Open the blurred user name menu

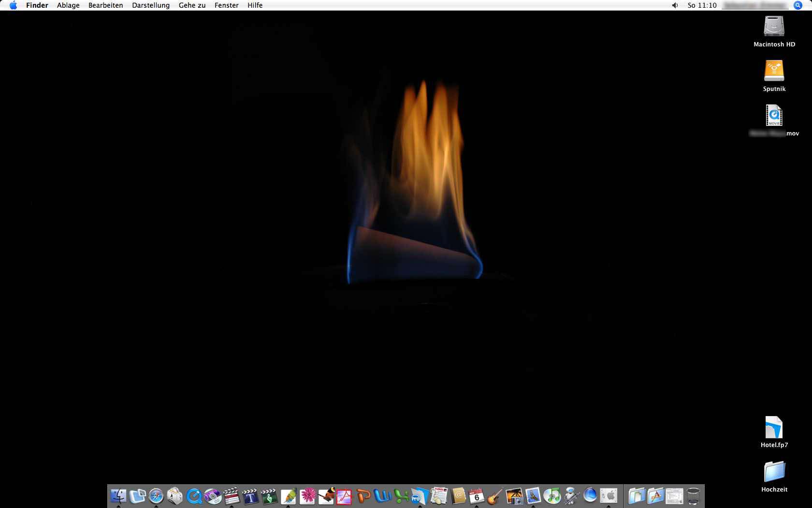pyautogui.click(x=754, y=5)
